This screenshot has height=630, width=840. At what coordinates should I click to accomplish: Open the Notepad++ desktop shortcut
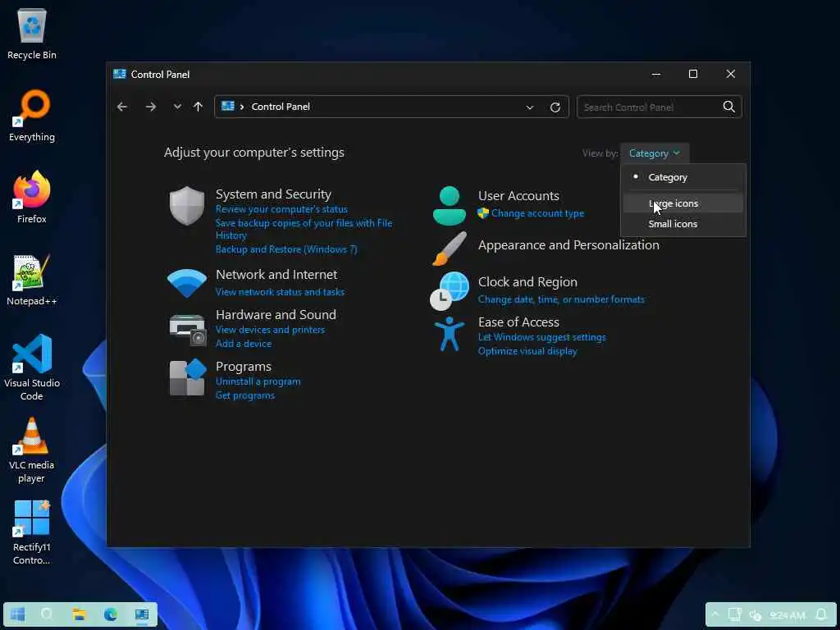[32, 280]
